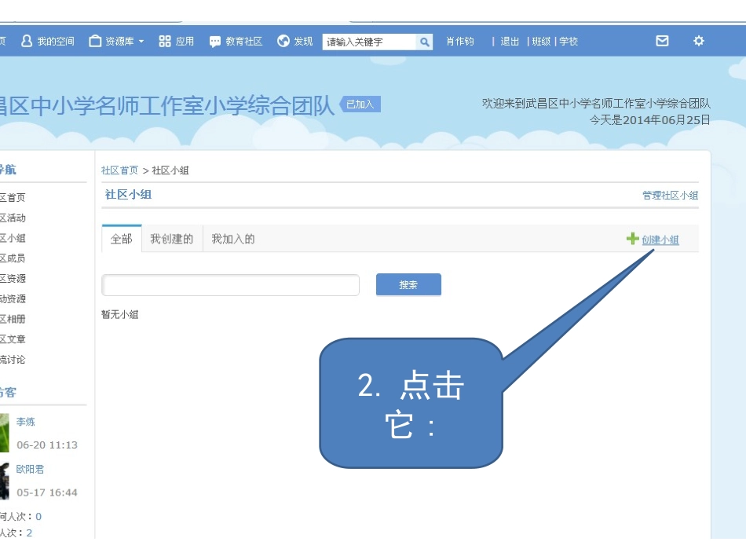The height and width of the screenshot is (560, 746).
Task: Open 区成员 in the left sidebar
Action: coord(13,258)
